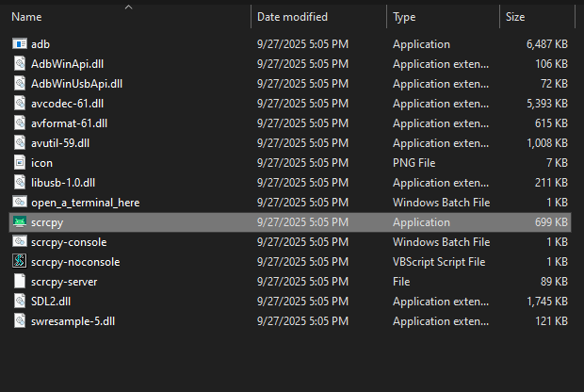Click the 5,393 KB size of avcodec-61.dll
Image resolution: width=584 pixels, height=392 pixels.
546,104
